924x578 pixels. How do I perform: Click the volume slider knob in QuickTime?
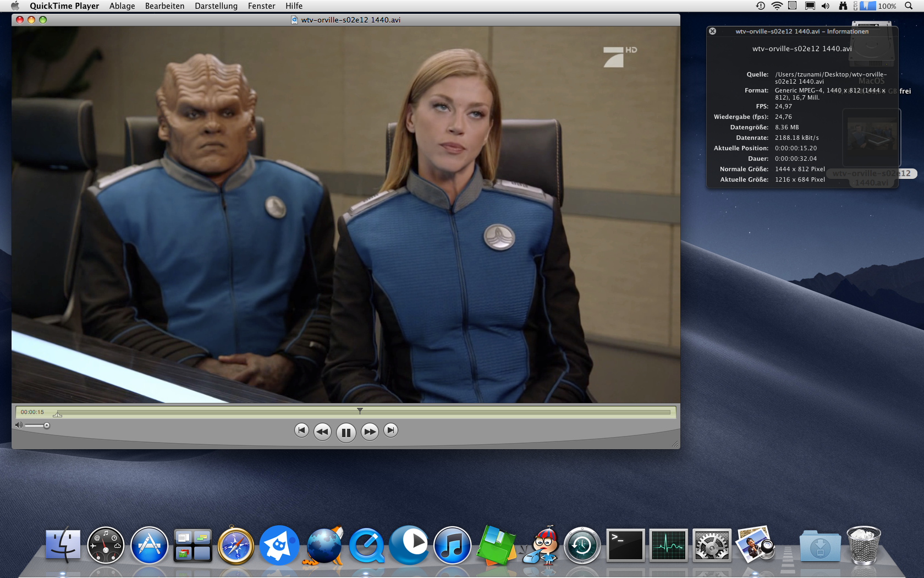[x=47, y=426]
